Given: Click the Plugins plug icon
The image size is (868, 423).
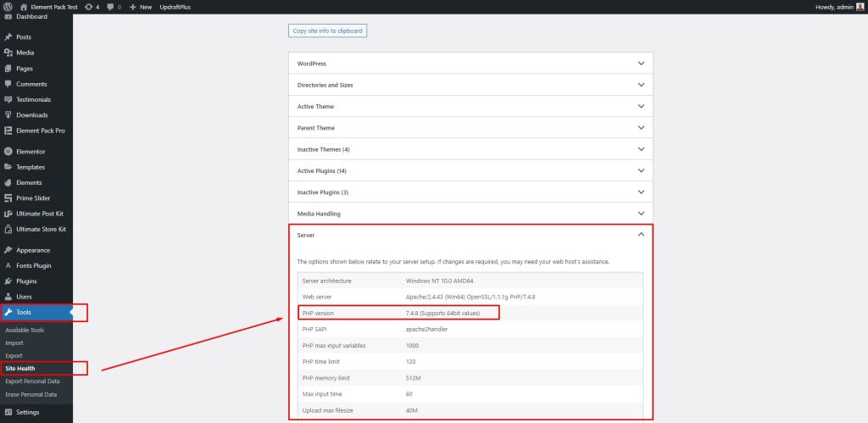Looking at the screenshot, I should coord(8,281).
